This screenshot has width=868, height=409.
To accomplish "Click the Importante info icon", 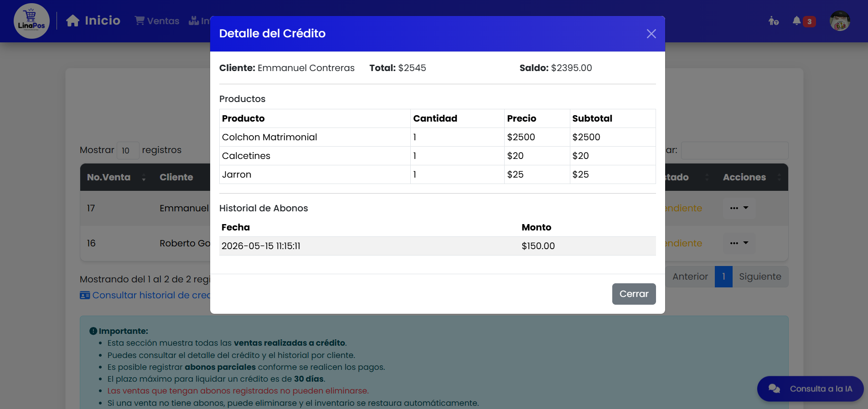I will 93,331.
